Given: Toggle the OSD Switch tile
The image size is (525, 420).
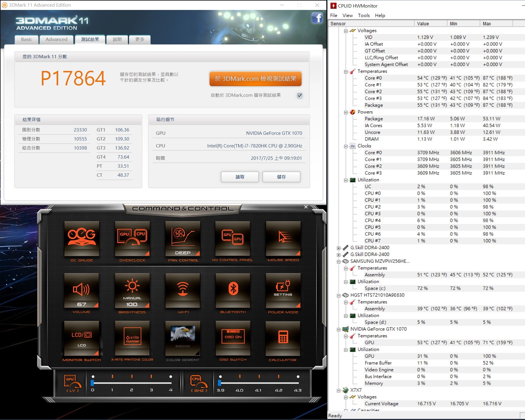Looking at the screenshot, I should pos(233,338).
